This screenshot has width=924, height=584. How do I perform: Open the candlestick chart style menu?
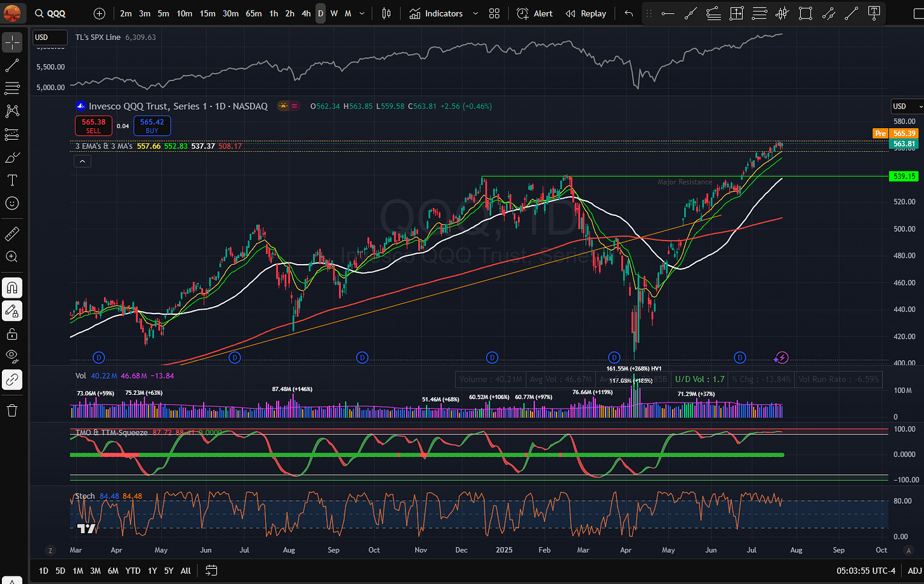386,13
